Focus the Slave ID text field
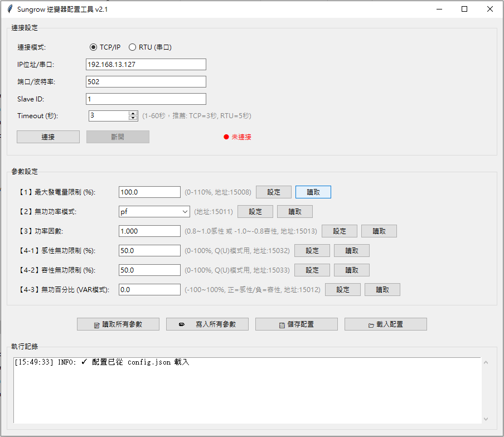The width and height of the screenshot is (504, 437). pyautogui.click(x=146, y=99)
